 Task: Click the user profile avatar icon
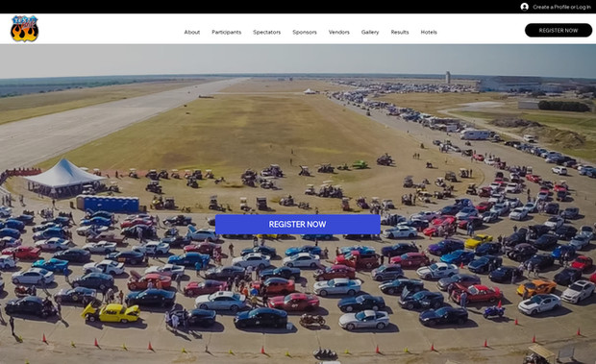pos(524,7)
